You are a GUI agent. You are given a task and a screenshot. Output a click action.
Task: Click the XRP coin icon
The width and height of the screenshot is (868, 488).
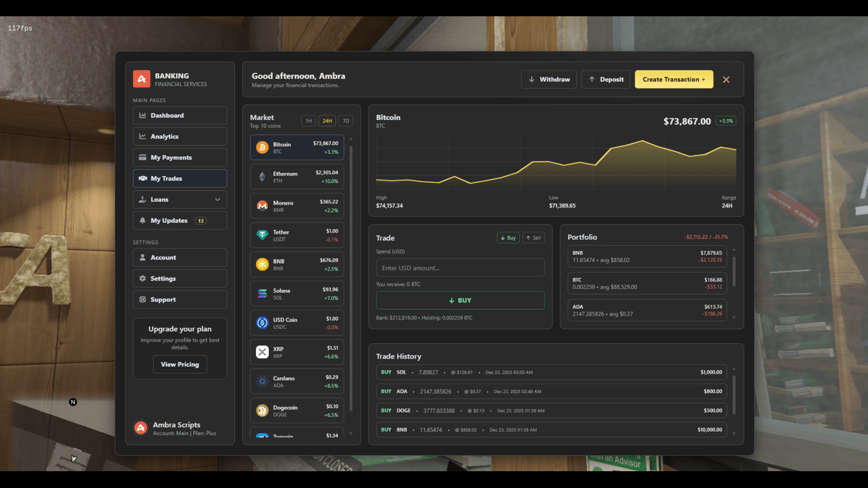click(262, 352)
